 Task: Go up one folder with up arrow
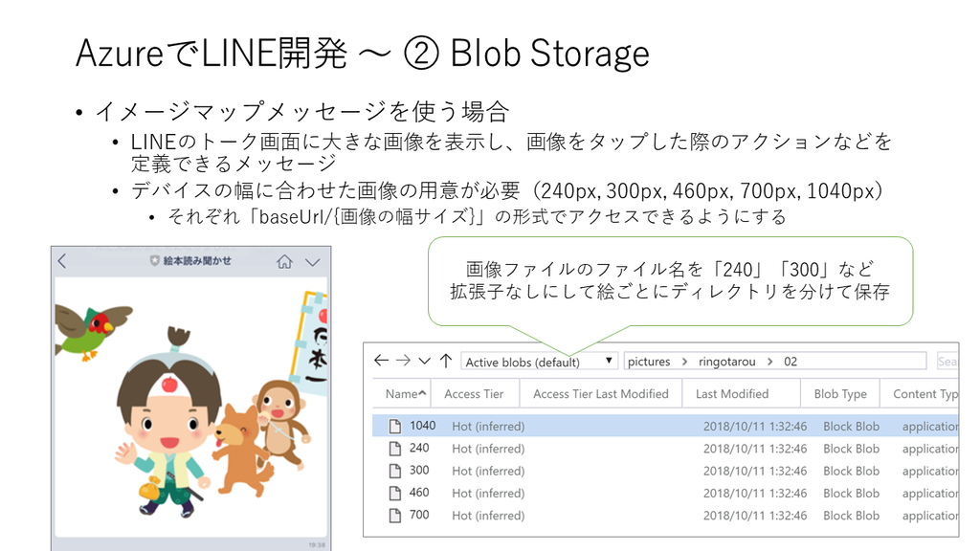(446, 361)
